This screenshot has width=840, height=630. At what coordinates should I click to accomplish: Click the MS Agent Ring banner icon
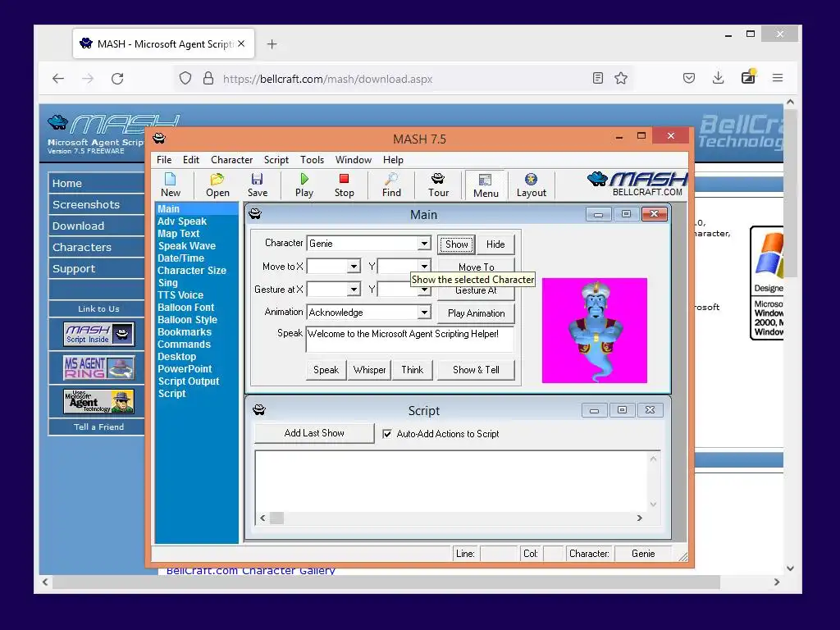98,367
